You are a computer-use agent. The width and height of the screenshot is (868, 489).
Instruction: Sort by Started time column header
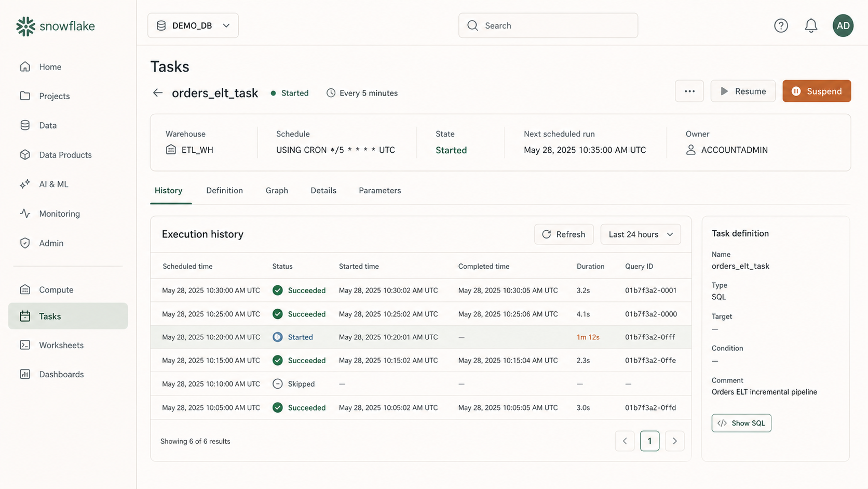point(359,267)
